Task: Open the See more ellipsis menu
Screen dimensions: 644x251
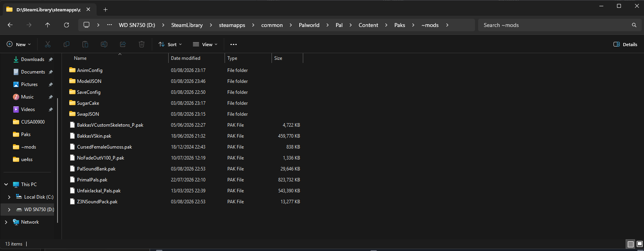Action: point(234,44)
